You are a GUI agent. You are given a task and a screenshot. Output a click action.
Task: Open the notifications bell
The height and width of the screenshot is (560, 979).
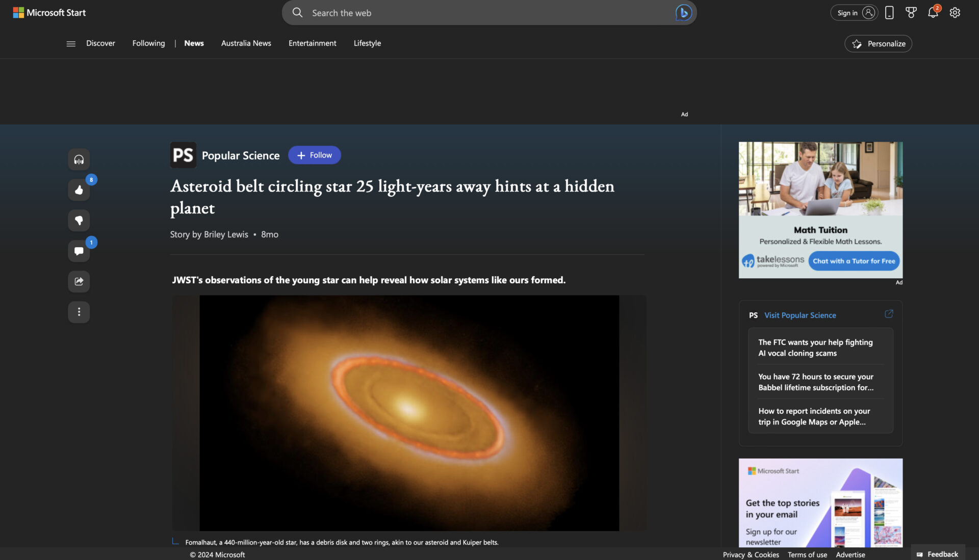coord(933,13)
